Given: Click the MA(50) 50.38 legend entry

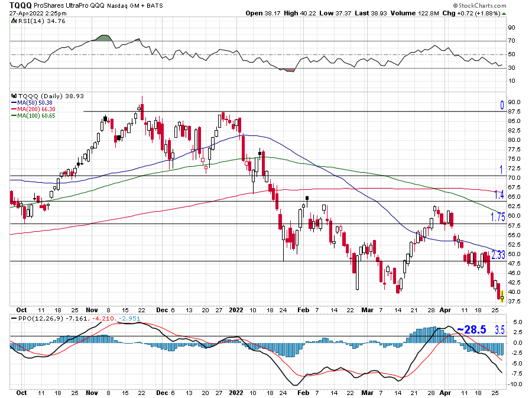Looking at the screenshot, I should point(35,102).
